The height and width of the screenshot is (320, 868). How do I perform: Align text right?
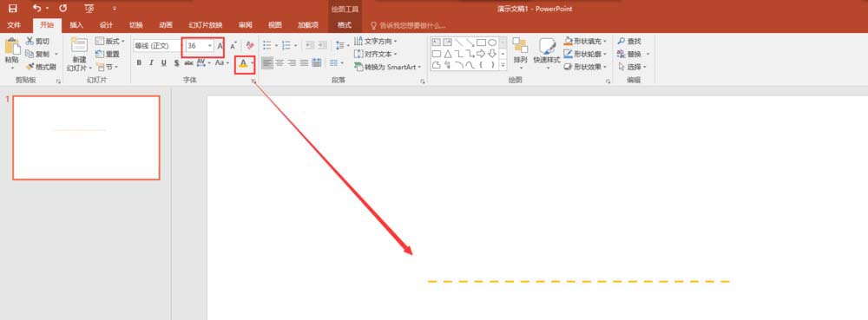[x=293, y=63]
